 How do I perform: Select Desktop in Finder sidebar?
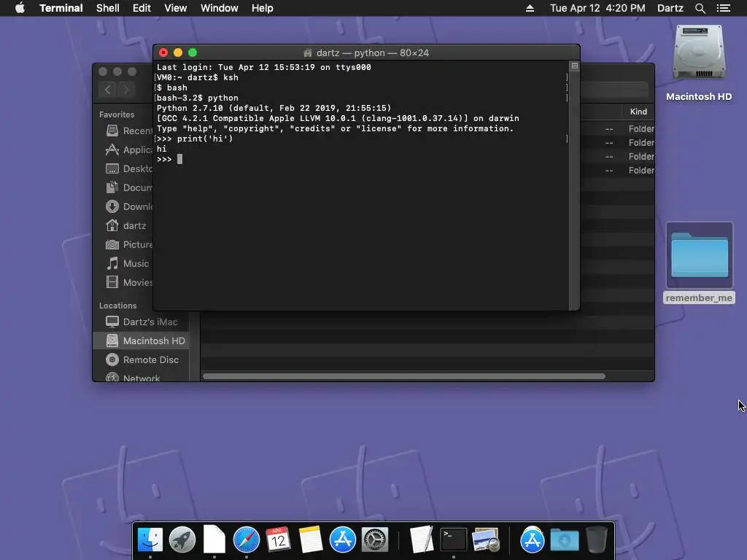[128, 168]
